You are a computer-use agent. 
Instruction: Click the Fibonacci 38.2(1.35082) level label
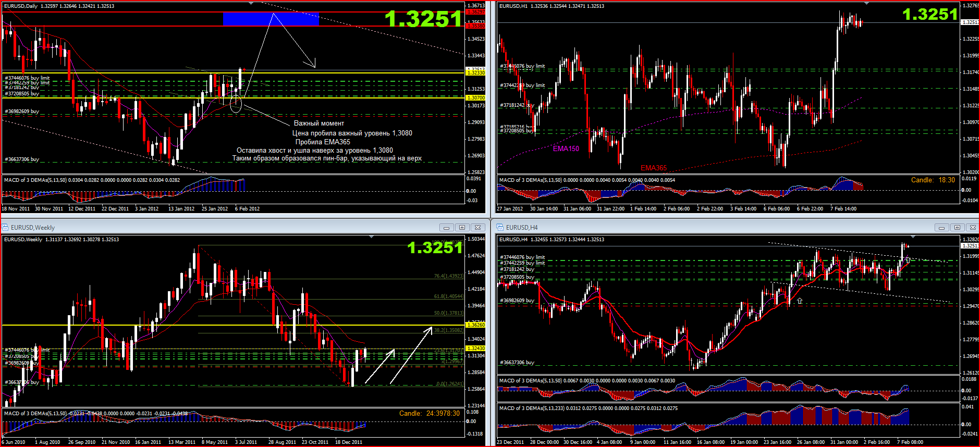448,330
